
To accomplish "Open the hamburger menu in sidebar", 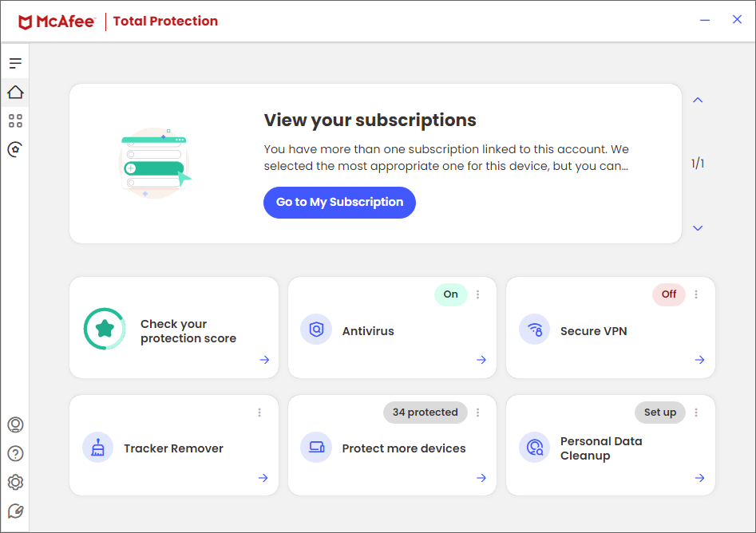I will pos(15,64).
